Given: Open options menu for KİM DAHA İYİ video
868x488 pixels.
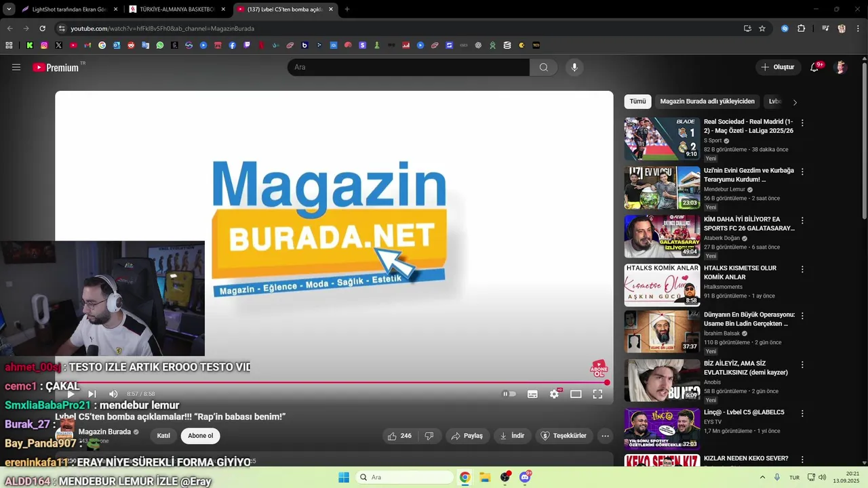Looking at the screenshot, I should pyautogui.click(x=802, y=221).
